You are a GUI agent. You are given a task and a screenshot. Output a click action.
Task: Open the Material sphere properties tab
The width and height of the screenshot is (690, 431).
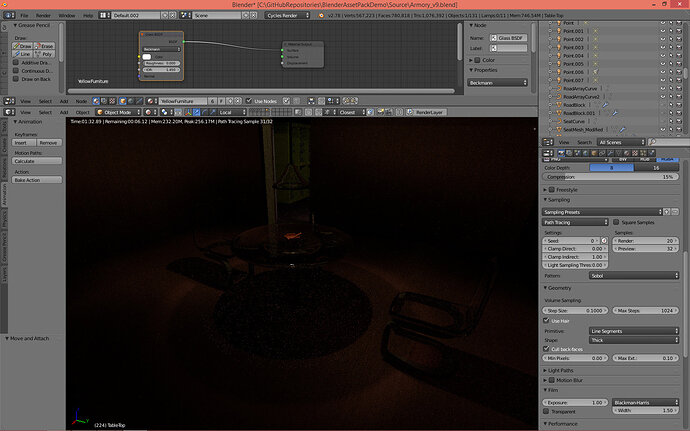(x=627, y=153)
